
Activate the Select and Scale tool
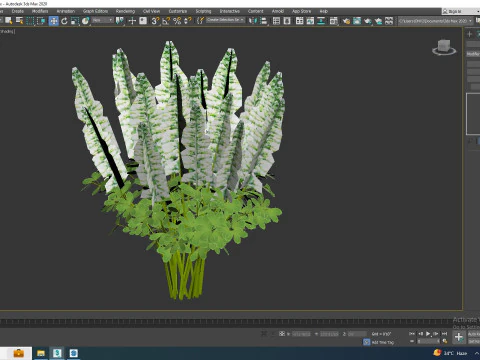[75, 21]
